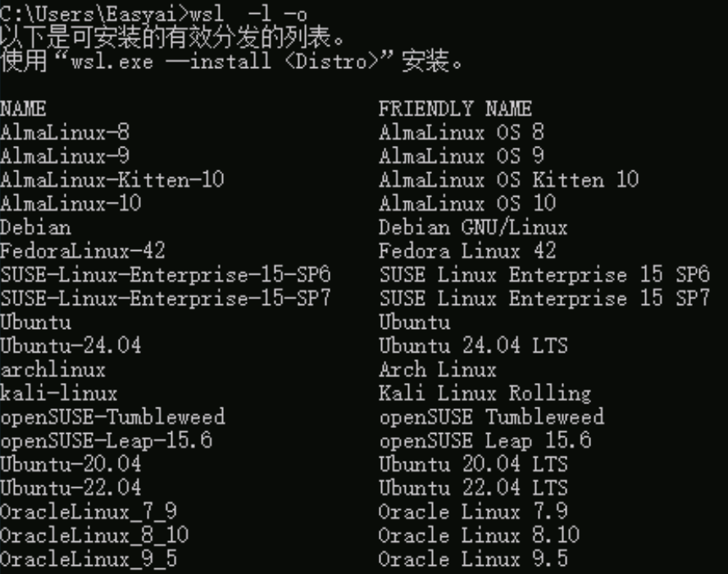Click openSUSE-Tumbleweed distro name
Screen dimensions: 728x574
111,417
